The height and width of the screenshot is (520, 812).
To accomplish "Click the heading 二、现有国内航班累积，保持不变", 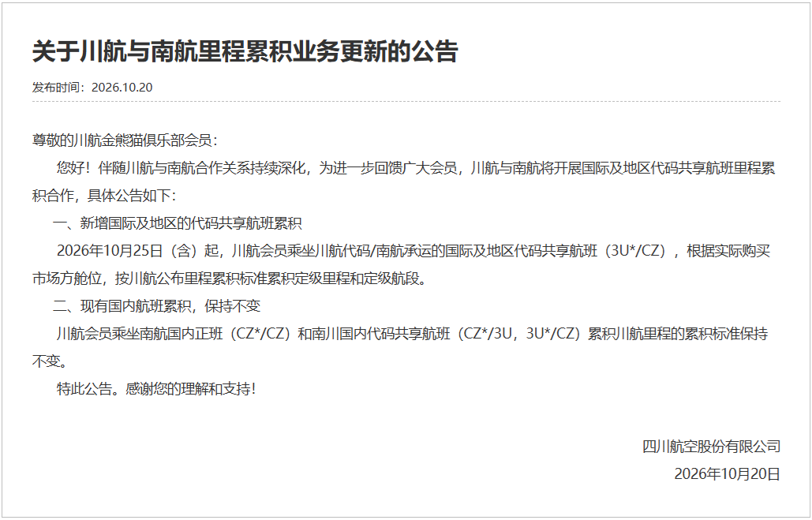I will tap(156, 306).
